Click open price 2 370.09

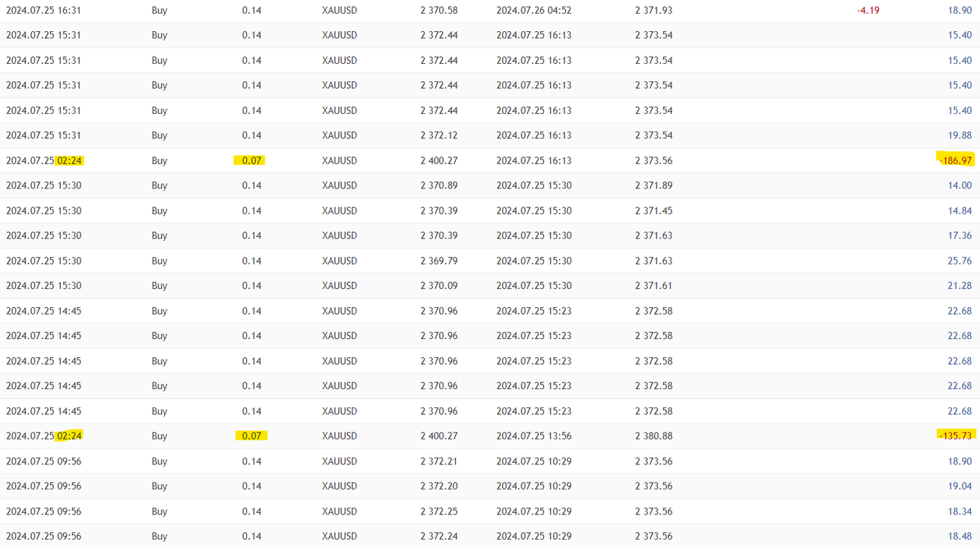click(439, 286)
